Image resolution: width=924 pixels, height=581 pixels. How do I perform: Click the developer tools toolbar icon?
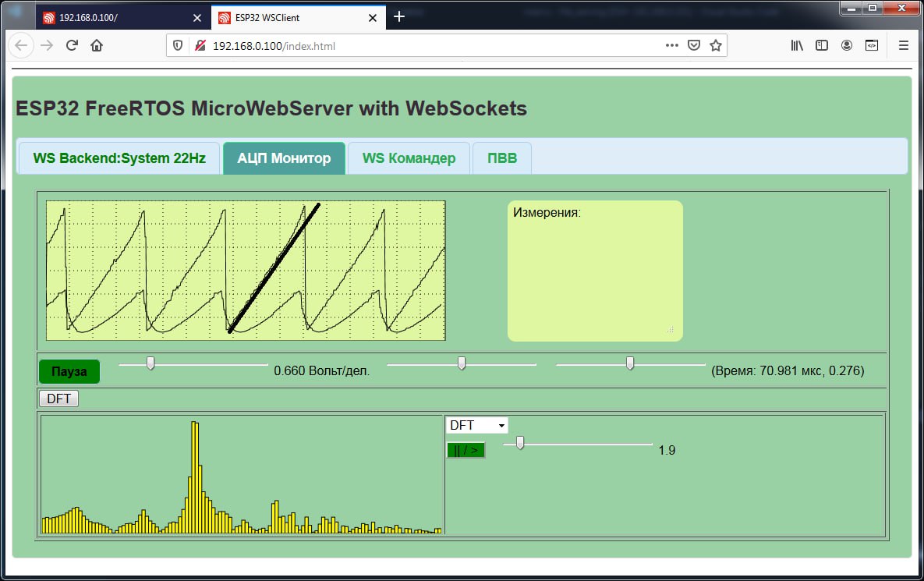872,45
